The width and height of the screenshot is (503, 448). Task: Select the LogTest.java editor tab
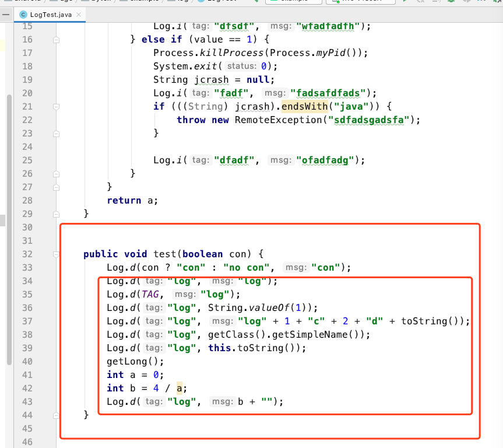click(50, 14)
